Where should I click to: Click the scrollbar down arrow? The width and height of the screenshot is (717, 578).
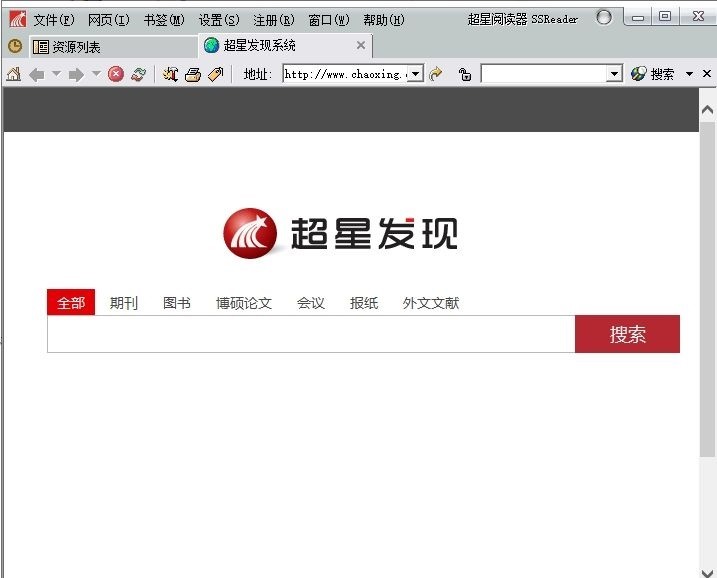[x=707, y=572]
